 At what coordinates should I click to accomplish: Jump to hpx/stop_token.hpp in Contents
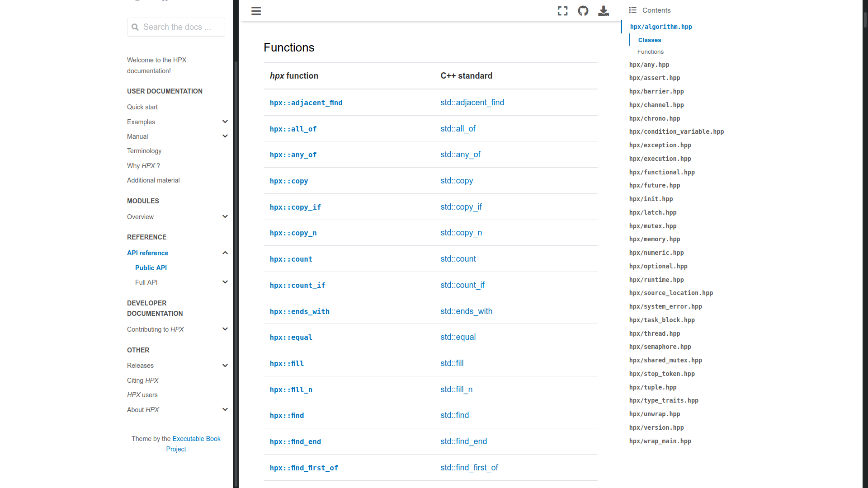(662, 374)
